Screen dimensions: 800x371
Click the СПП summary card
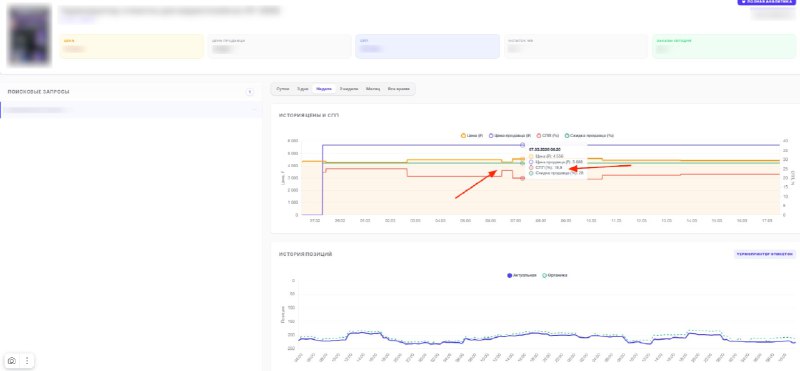tap(427, 46)
